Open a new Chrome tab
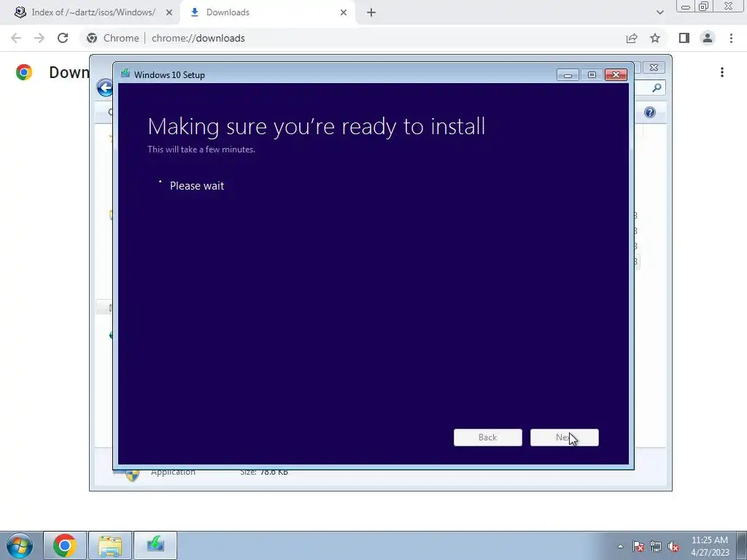747x560 pixels. click(371, 12)
